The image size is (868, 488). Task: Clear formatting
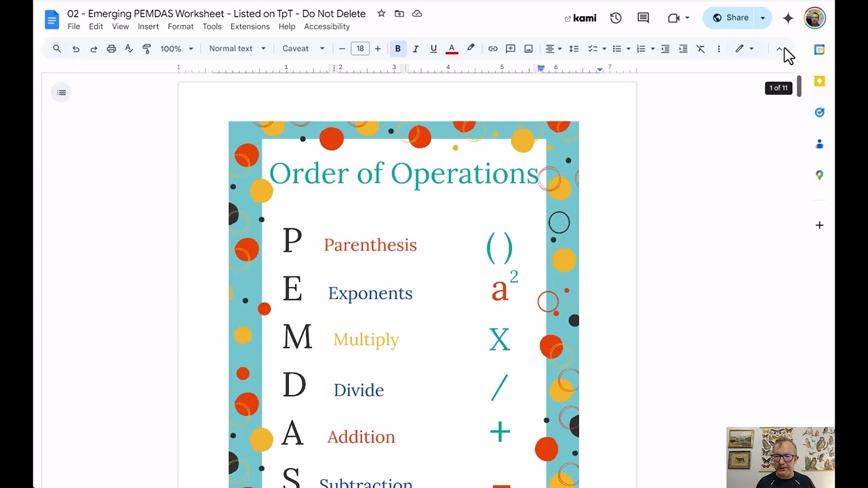[701, 49]
